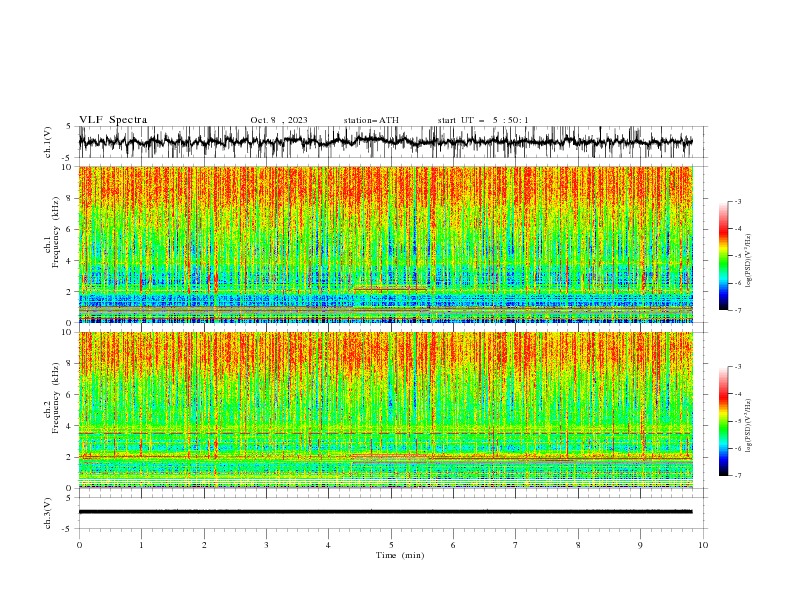
Task: Click the dashed red 3.5 kHz line in ch.2
Action: (386, 433)
